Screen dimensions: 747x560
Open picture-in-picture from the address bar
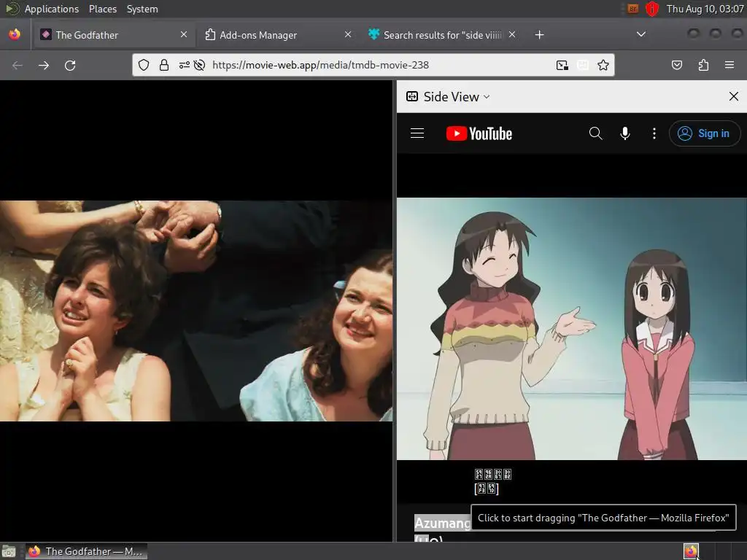tap(562, 65)
